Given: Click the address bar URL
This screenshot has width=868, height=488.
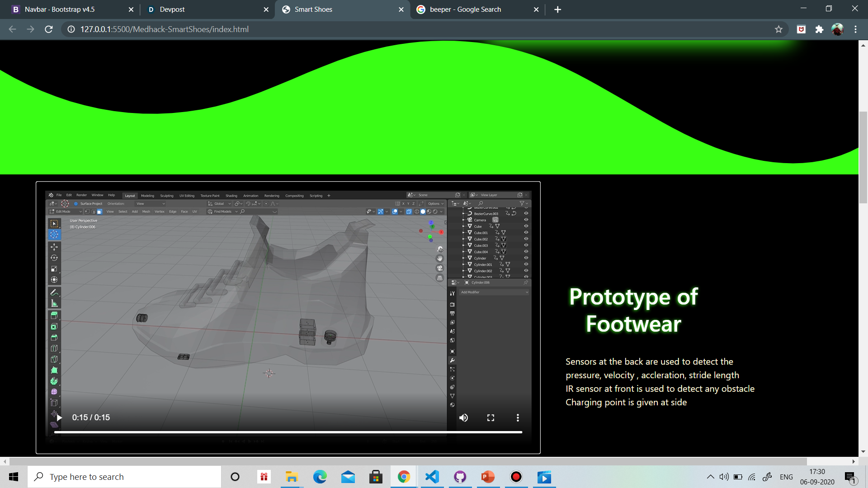Looking at the screenshot, I should tap(165, 29).
